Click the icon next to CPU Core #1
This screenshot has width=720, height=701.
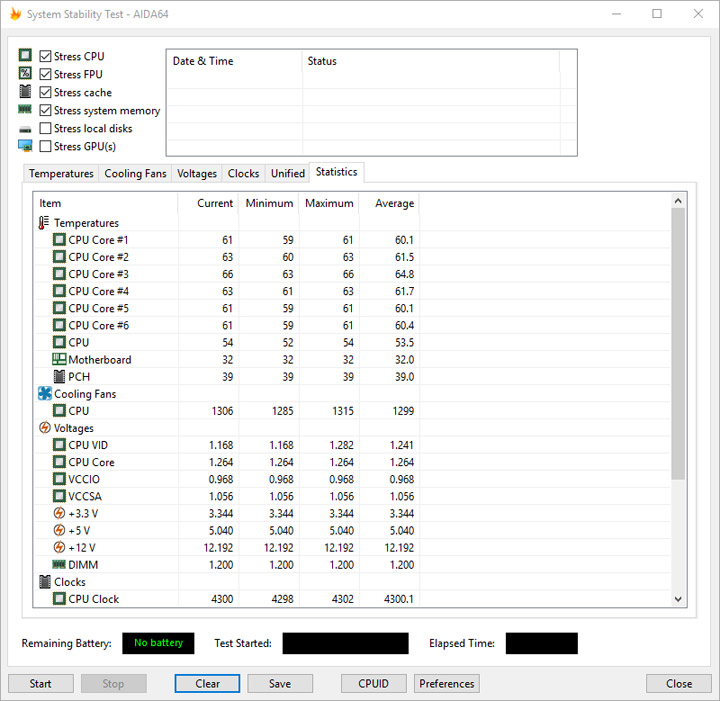tap(59, 240)
